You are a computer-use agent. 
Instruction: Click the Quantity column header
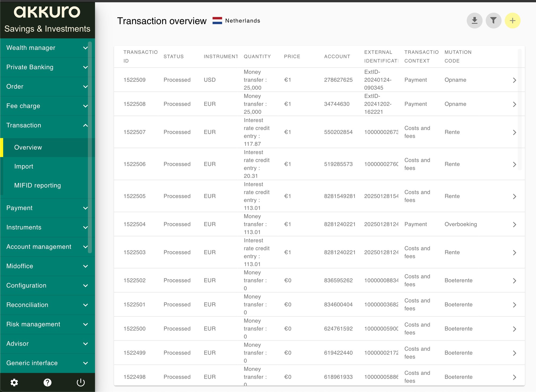point(257,57)
